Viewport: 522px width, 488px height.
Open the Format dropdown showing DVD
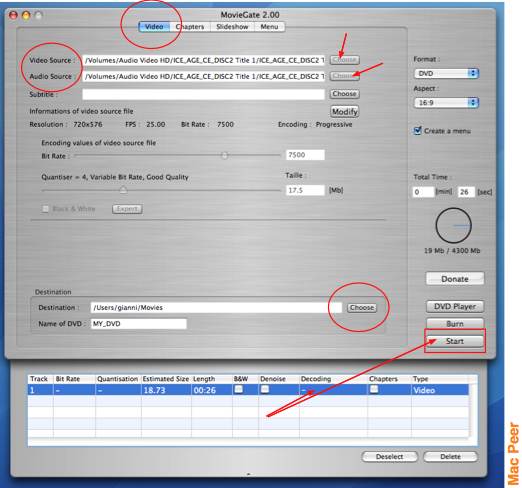click(446, 73)
